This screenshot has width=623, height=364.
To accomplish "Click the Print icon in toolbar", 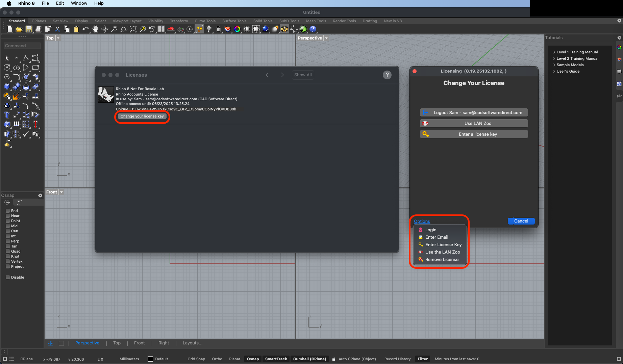I will click(x=39, y=29).
